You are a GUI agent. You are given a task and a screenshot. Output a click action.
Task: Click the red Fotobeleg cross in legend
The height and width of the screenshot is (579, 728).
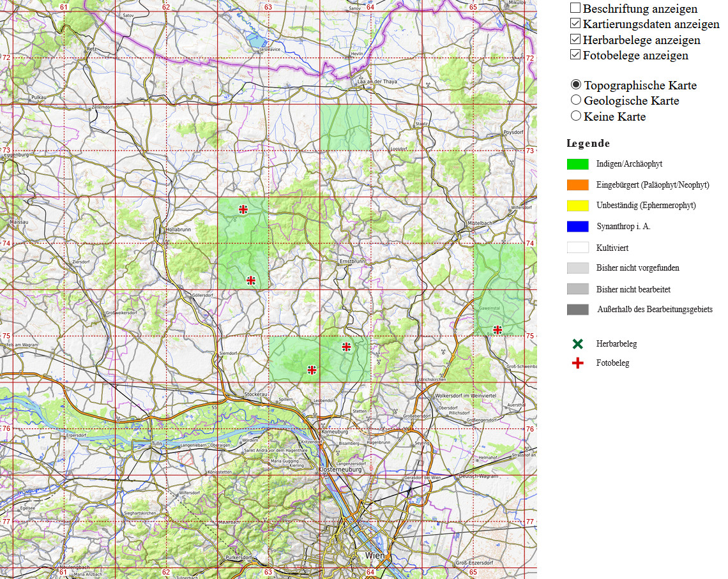tap(577, 363)
